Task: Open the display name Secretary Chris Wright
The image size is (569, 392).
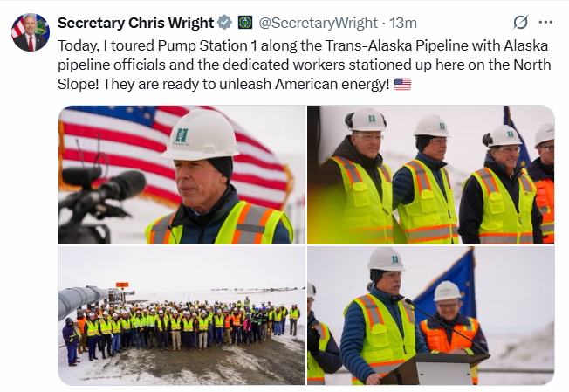Action: (x=135, y=23)
